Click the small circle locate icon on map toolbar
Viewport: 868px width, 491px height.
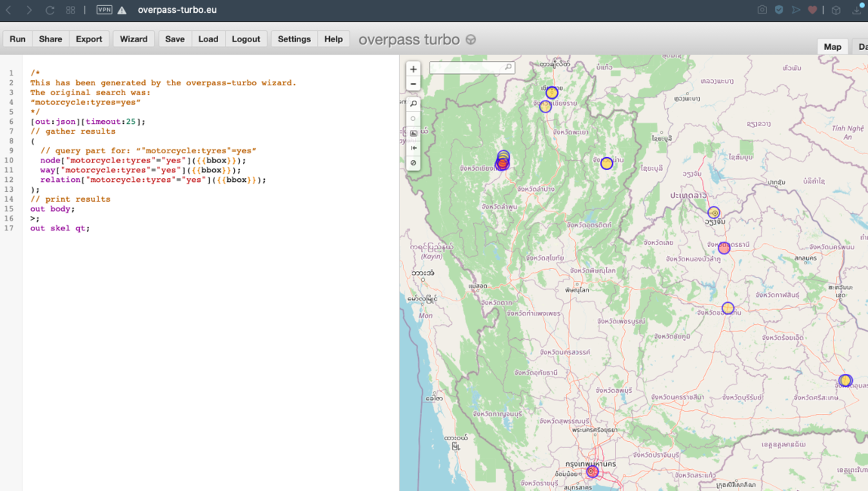tap(413, 118)
